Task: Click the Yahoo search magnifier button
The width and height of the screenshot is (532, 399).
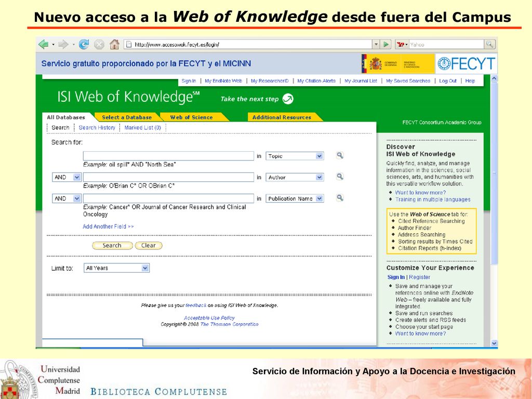Action: pyautogui.click(x=489, y=44)
